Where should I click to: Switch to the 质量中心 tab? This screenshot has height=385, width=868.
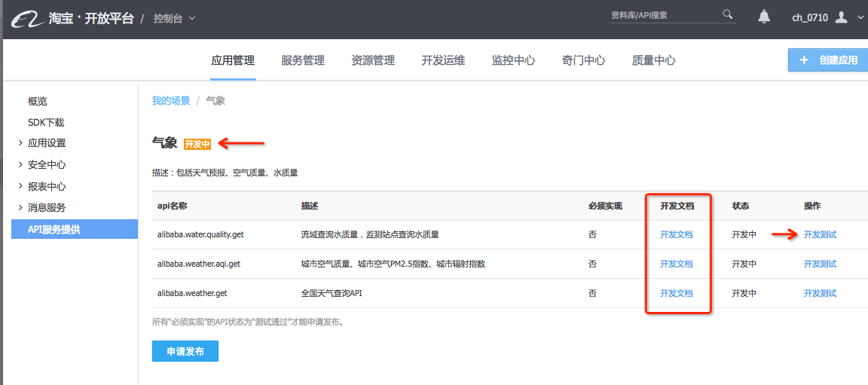[654, 60]
